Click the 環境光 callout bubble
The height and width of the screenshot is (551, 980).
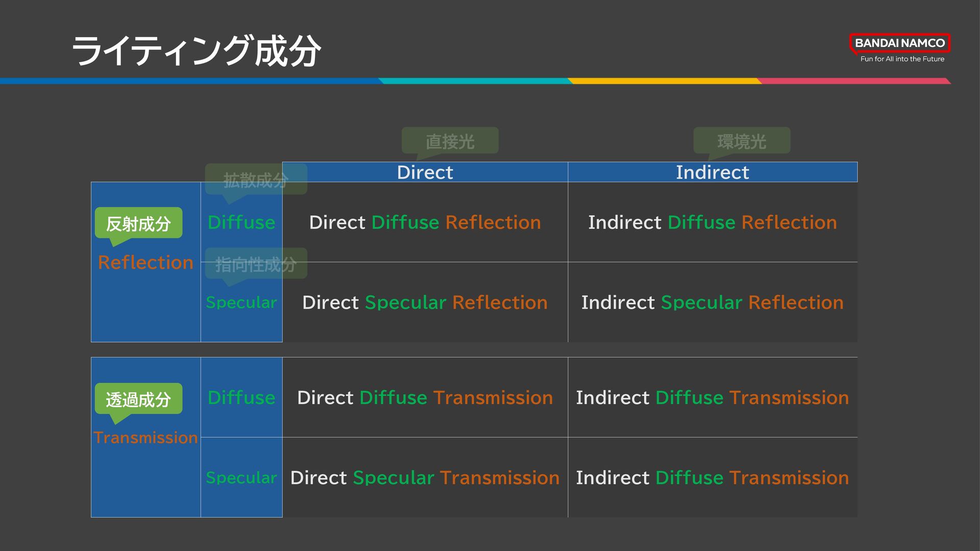(x=741, y=141)
